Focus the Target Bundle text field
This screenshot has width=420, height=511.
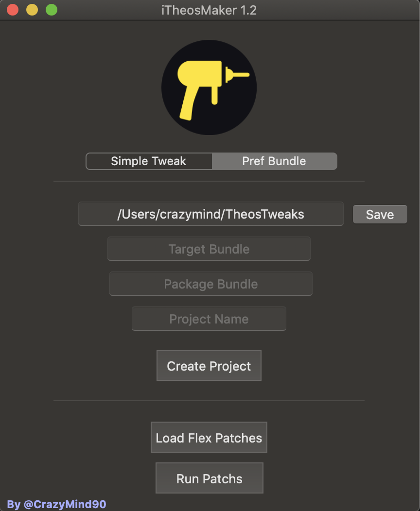pyautogui.click(x=209, y=249)
